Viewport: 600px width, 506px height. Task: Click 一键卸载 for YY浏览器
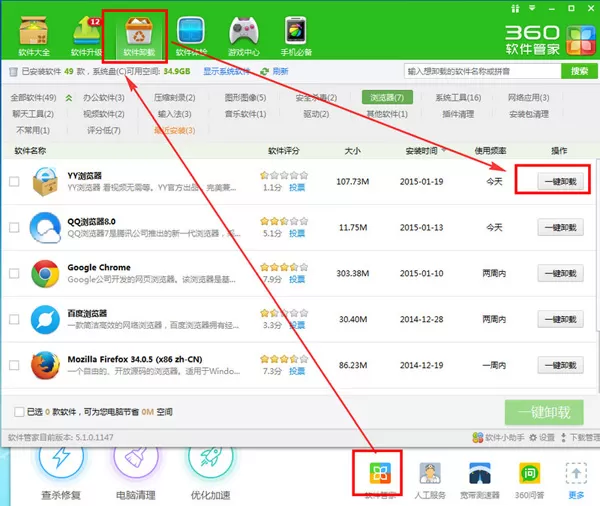561,181
